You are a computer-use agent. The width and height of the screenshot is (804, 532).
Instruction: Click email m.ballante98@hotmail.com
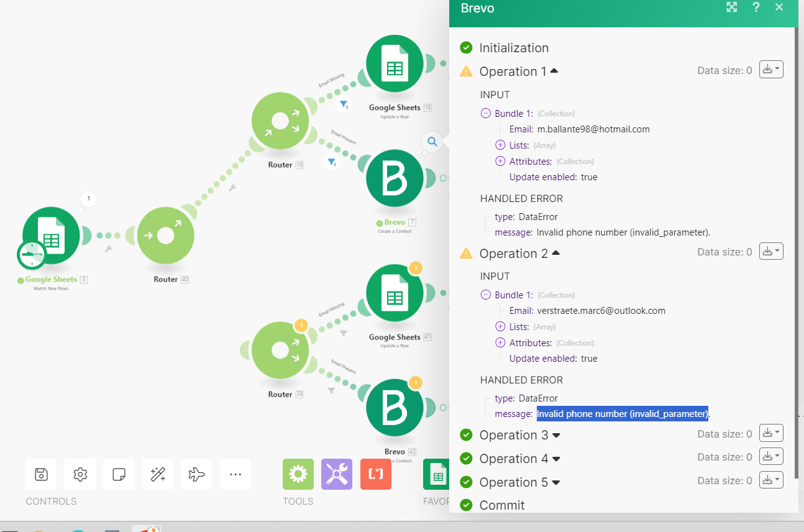click(593, 129)
